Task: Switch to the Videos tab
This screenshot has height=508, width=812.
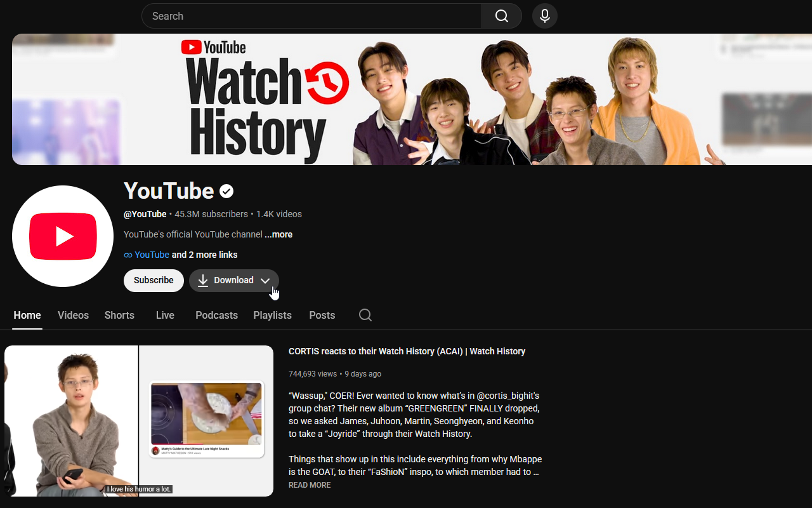Action: [74, 315]
